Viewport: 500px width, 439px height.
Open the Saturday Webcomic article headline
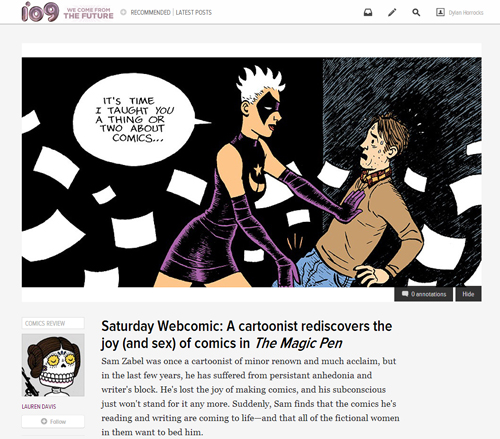tap(247, 335)
